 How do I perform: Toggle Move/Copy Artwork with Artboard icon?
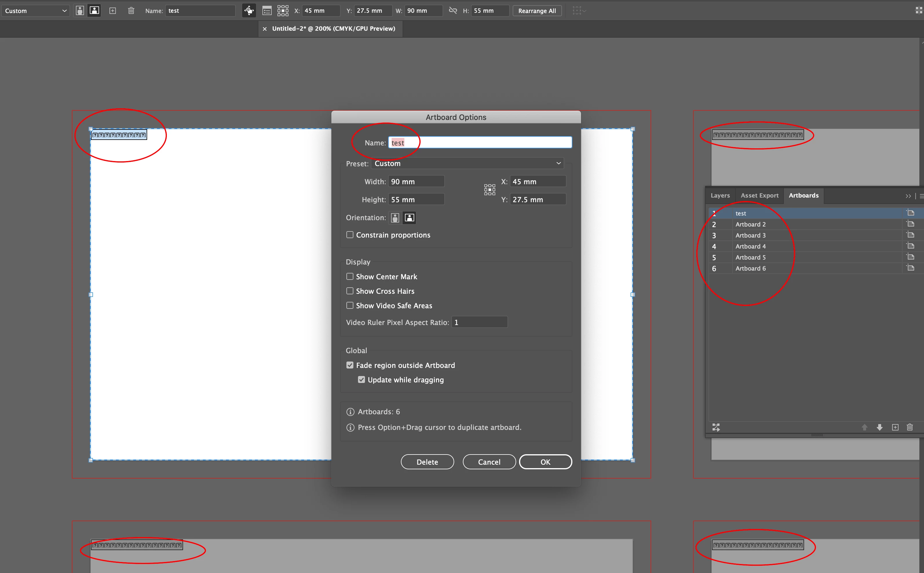[x=249, y=11]
